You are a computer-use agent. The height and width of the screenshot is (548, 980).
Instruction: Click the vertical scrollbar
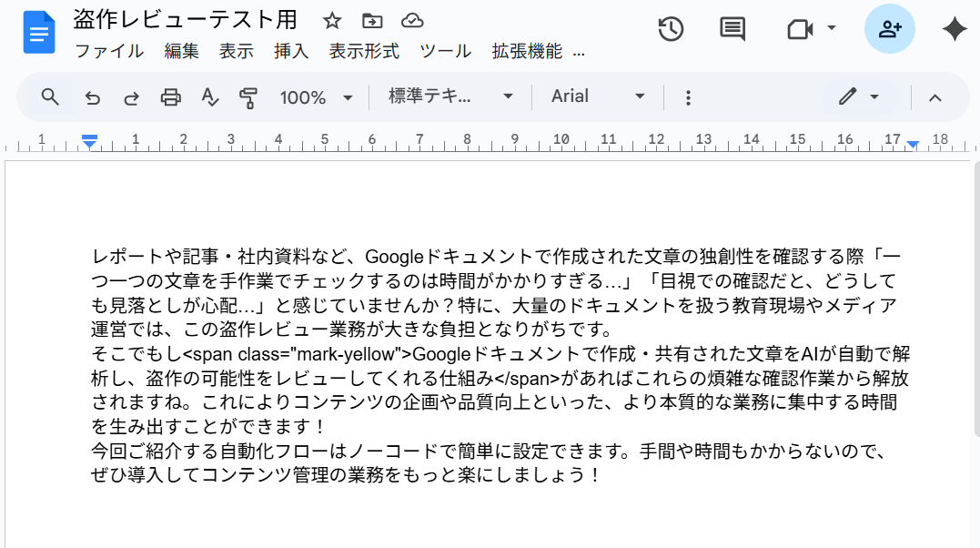tap(976, 299)
